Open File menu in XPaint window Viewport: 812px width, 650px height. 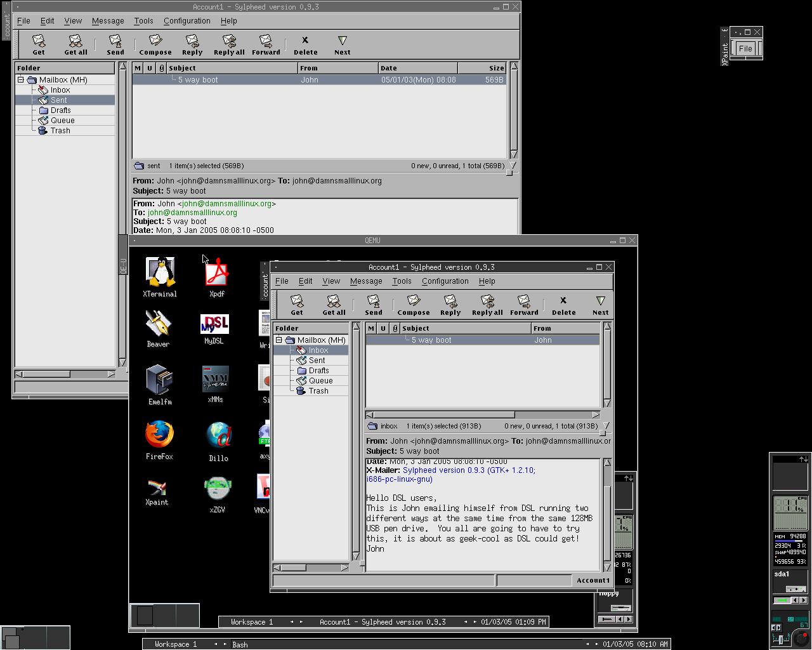click(x=745, y=48)
